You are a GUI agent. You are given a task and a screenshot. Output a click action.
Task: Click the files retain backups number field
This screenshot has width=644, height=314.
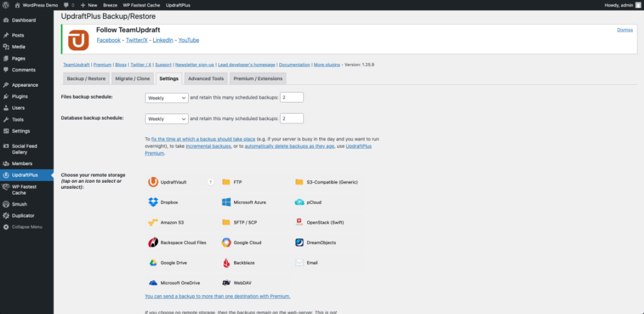pyautogui.click(x=292, y=97)
